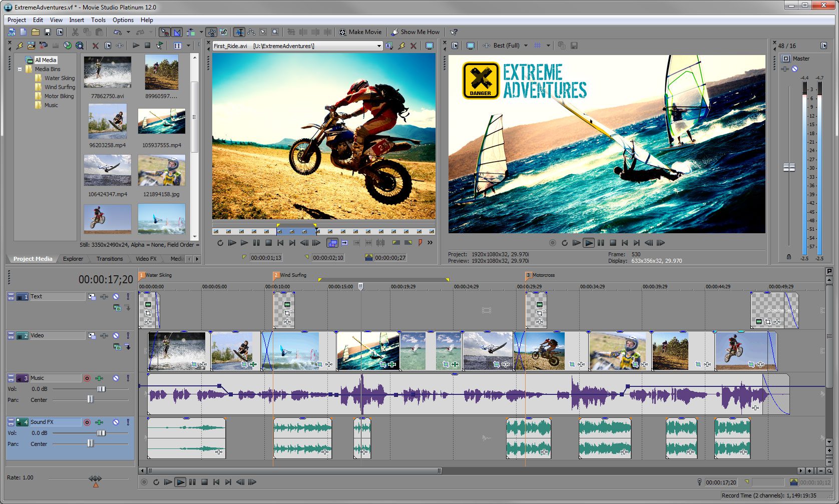
Task: Collapse the Media Bins tree node
Action: click(x=20, y=70)
